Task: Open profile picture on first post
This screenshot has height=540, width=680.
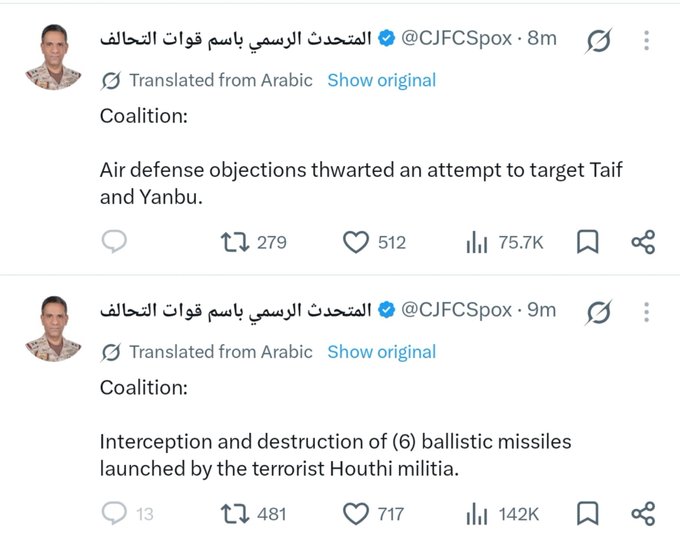Action: click(x=54, y=57)
